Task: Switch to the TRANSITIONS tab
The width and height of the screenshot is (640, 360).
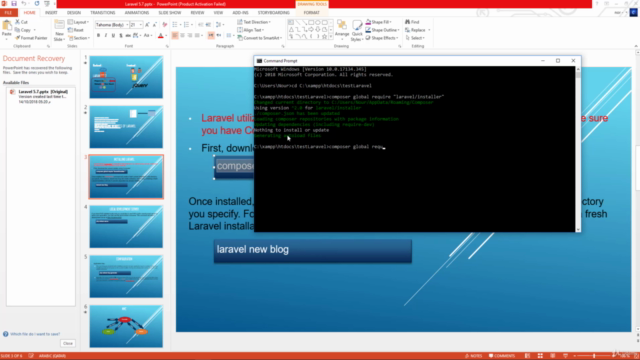Action: point(102,13)
